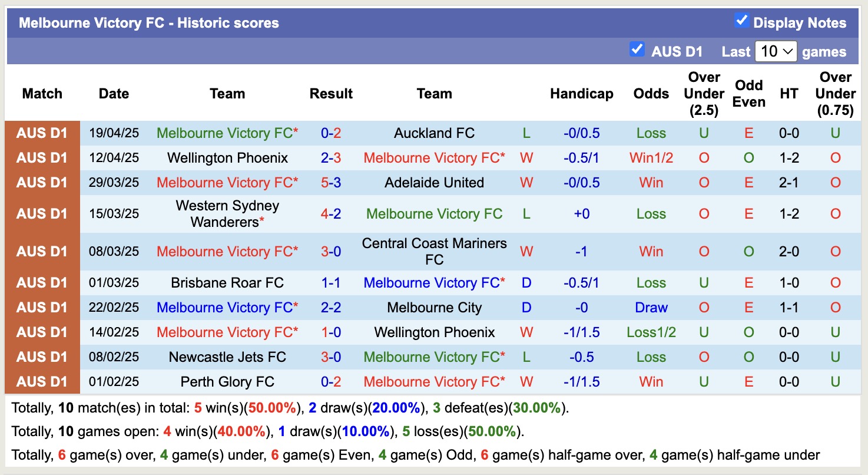This screenshot has width=868, height=475.
Task: Click the Odds column header
Action: pos(651,93)
